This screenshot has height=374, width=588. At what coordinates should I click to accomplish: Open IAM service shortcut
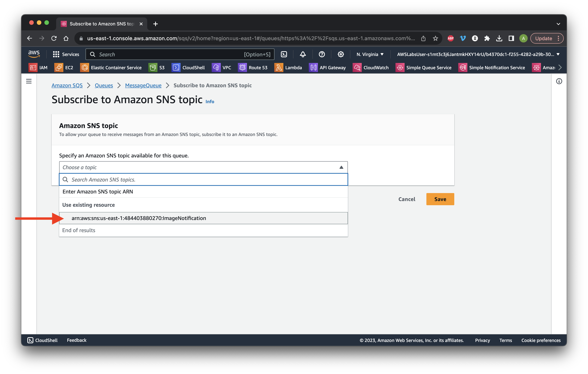pos(38,68)
